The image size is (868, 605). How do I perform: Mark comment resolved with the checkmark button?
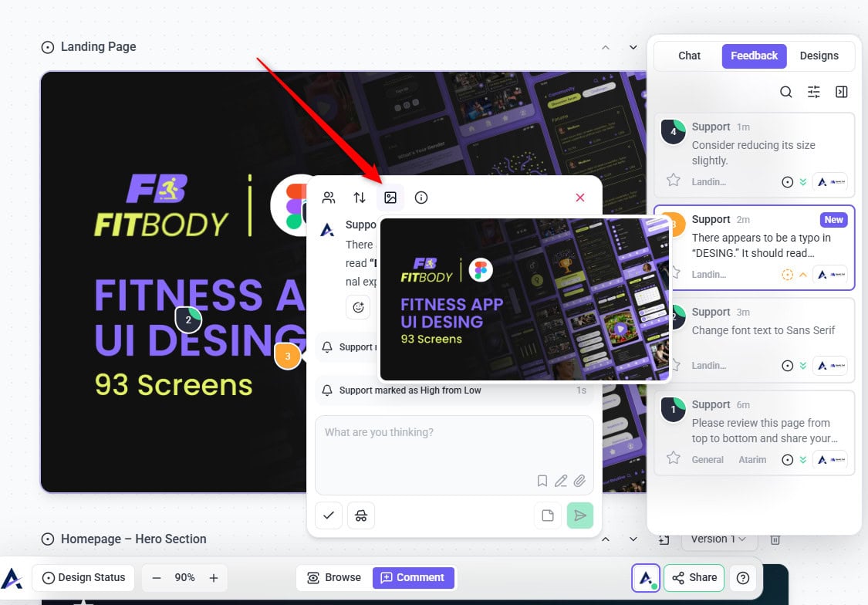tap(329, 515)
